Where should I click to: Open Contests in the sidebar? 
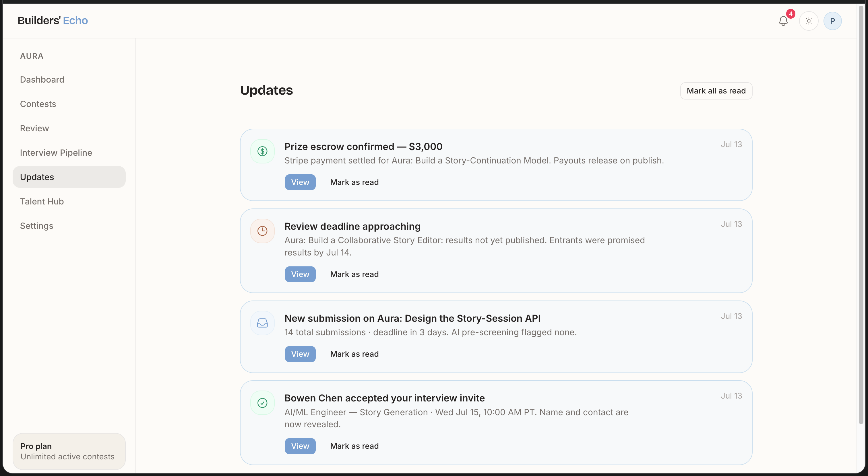[x=38, y=104]
